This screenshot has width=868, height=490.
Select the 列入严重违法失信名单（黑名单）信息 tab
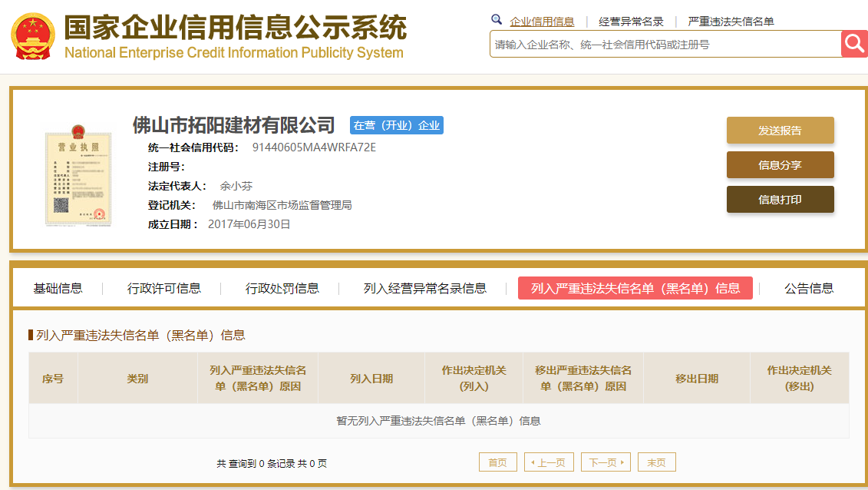point(635,288)
